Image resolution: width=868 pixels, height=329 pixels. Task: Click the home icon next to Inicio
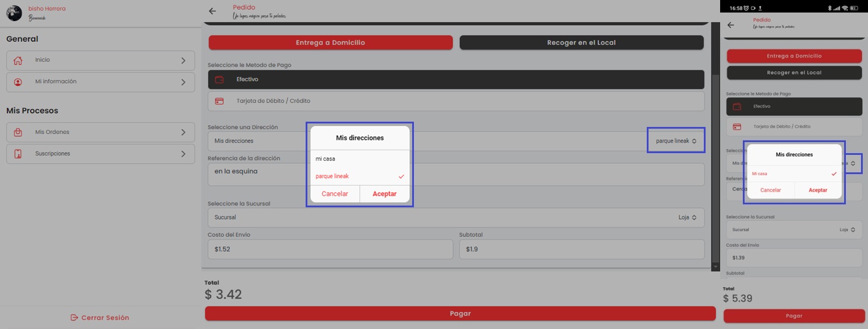point(18,61)
